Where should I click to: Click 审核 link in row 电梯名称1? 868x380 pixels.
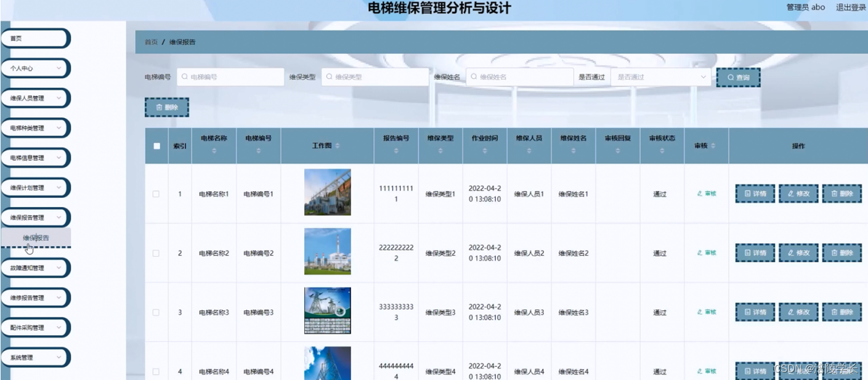click(x=707, y=193)
